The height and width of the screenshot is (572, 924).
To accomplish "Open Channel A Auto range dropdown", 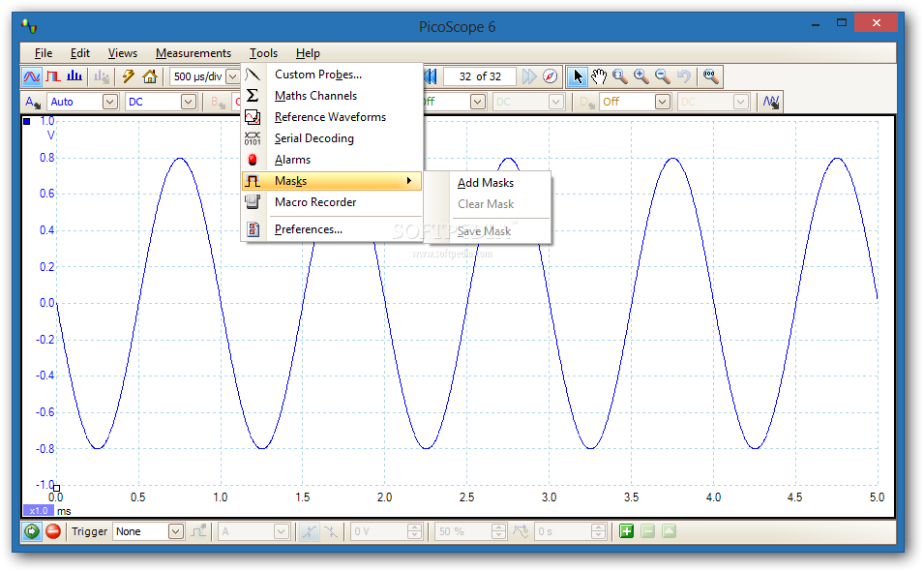I will [x=110, y=102].
